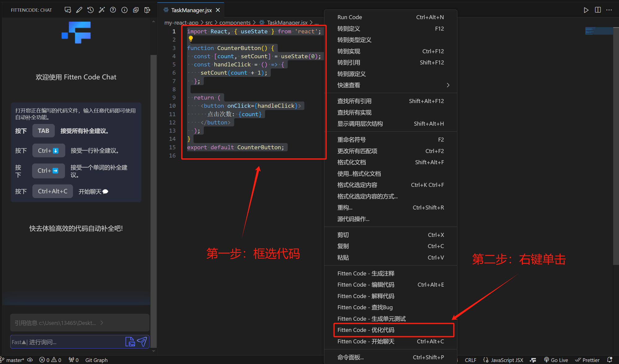
Task: Choose 复制 from context menu
Action: click(x=391, y=246)
